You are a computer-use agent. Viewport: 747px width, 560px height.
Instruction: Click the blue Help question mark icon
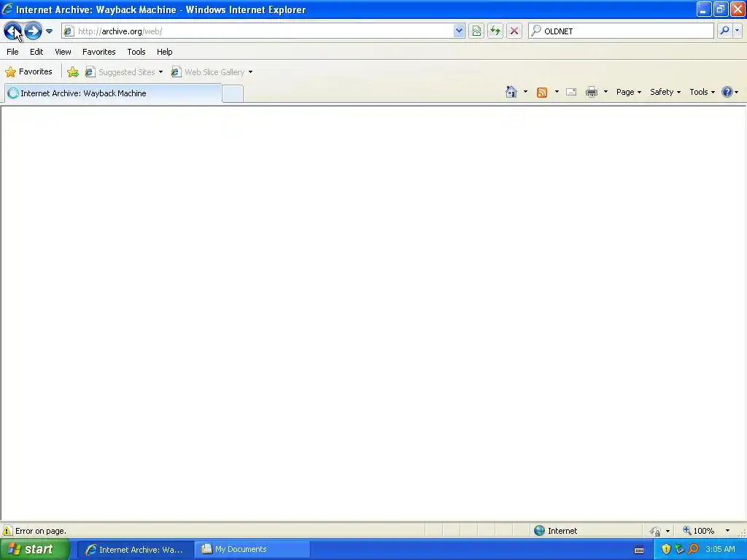(x=727, y=92)
